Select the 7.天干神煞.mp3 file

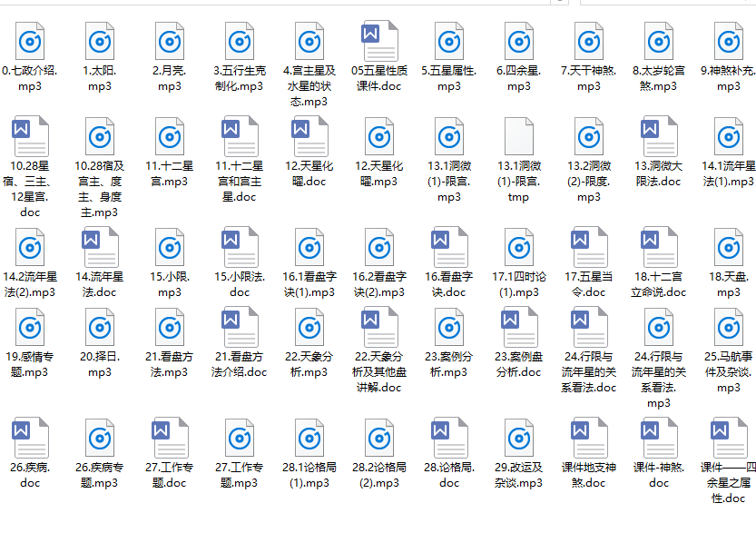point(588,41)
